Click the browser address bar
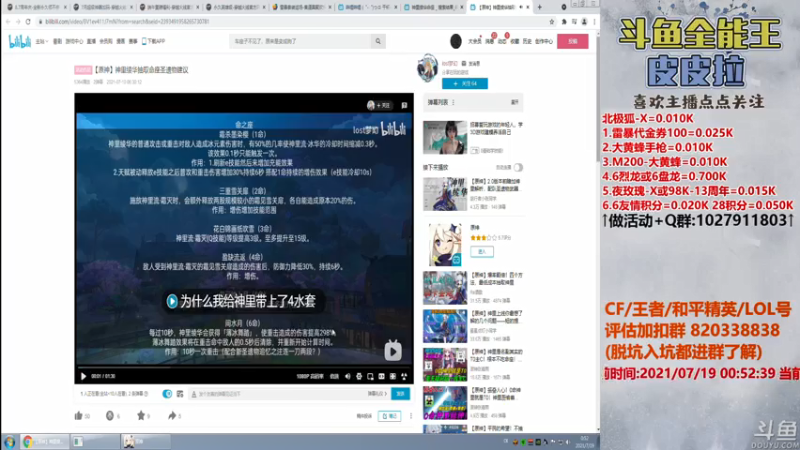 tap(293, 21)
